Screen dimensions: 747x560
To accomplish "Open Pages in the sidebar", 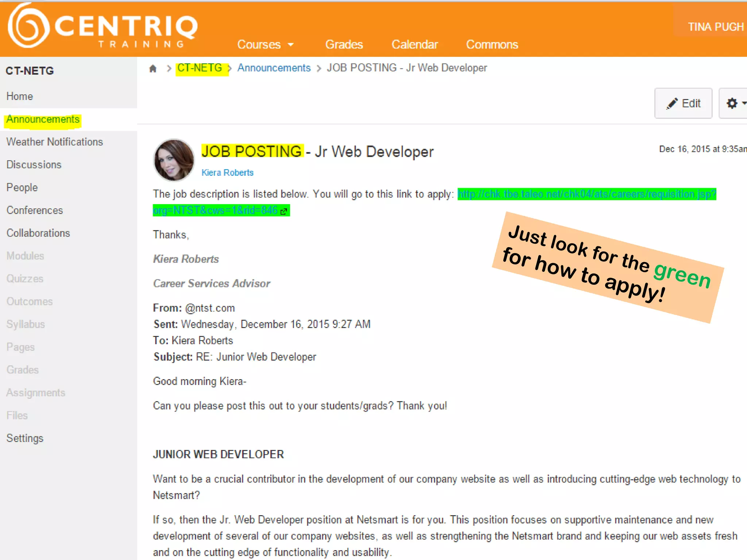I will tap(20, 347).
